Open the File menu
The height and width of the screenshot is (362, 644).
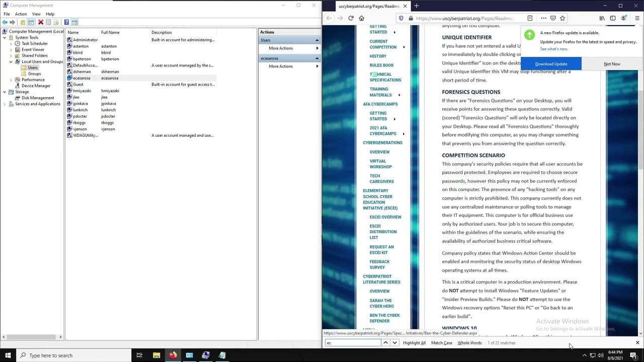click(x=7, y=14)
